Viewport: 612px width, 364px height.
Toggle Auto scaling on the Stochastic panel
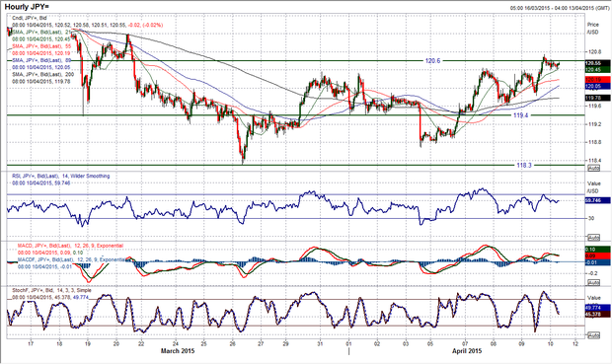click(593, 335)
